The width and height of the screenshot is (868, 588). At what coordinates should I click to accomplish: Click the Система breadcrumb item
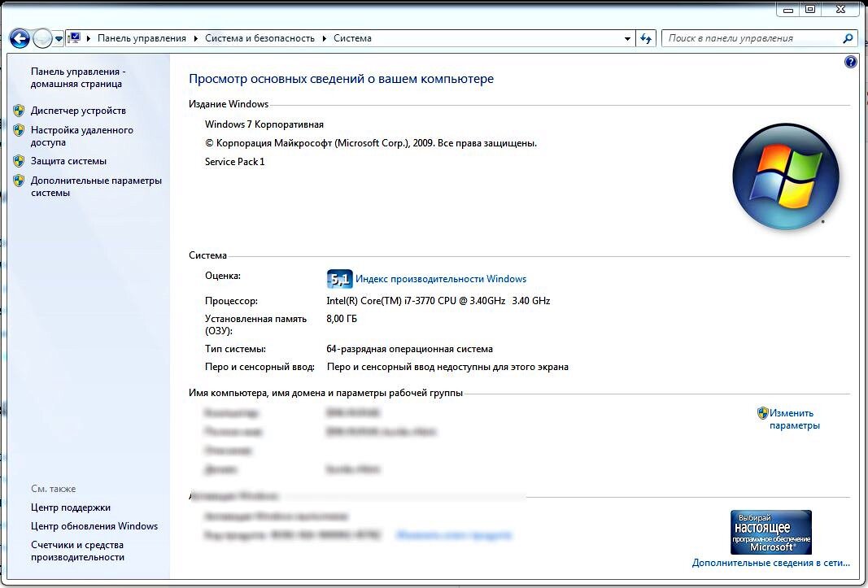pyautogui.click(x=352, y=38)
